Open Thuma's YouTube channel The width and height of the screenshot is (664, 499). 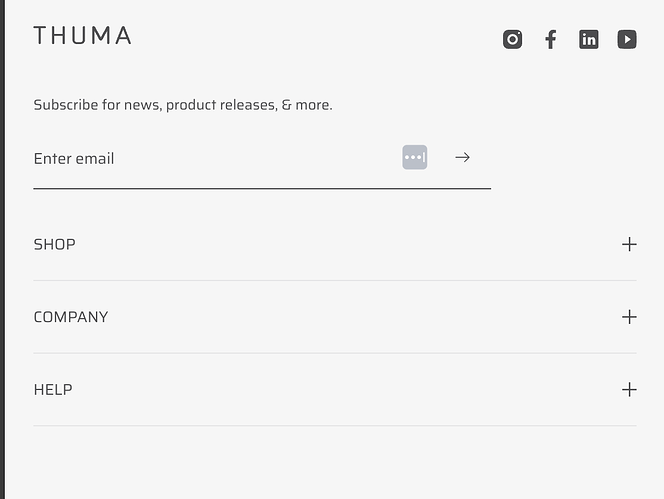627,39
